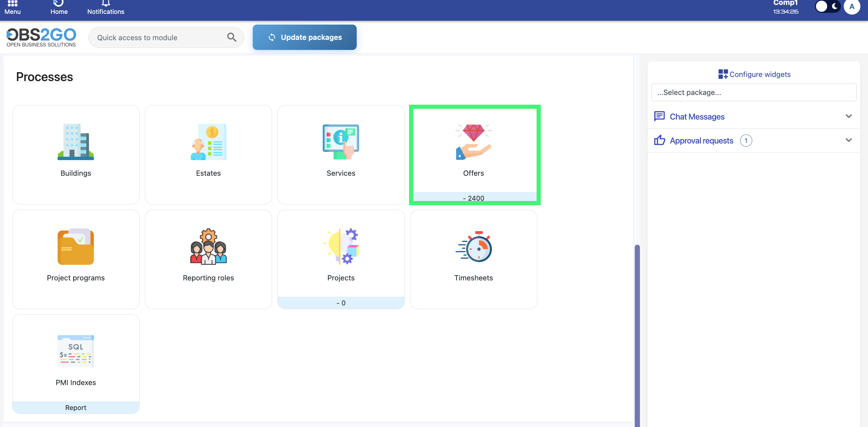This screenshot has width=868, height=427.
Task: Open the Timesheets stopwatch icon
Action: 474,246
